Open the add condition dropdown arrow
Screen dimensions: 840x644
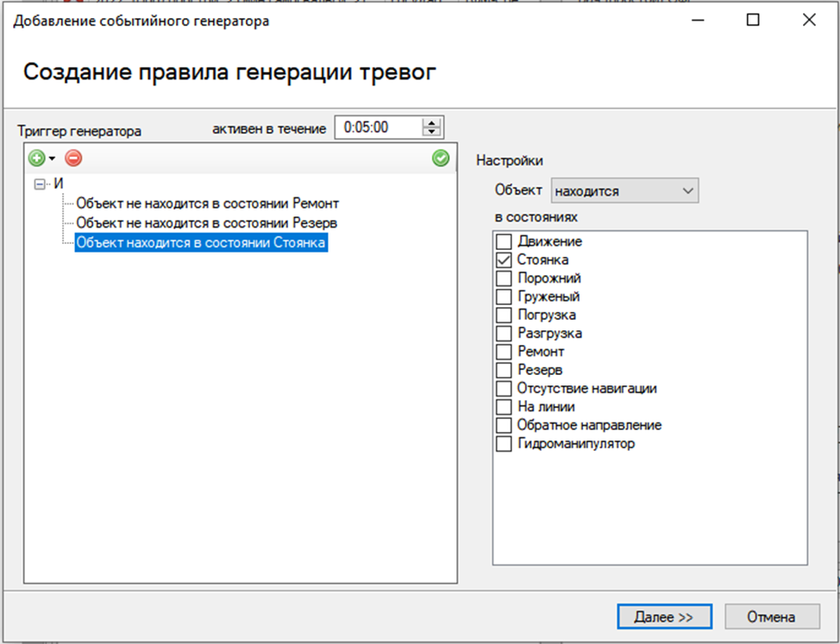pos(52,159)
